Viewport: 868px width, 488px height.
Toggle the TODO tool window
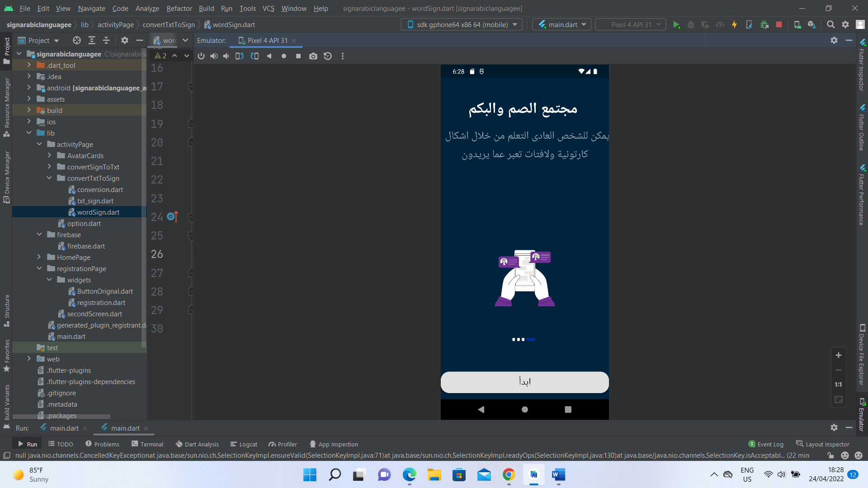[x=61, y=444]
